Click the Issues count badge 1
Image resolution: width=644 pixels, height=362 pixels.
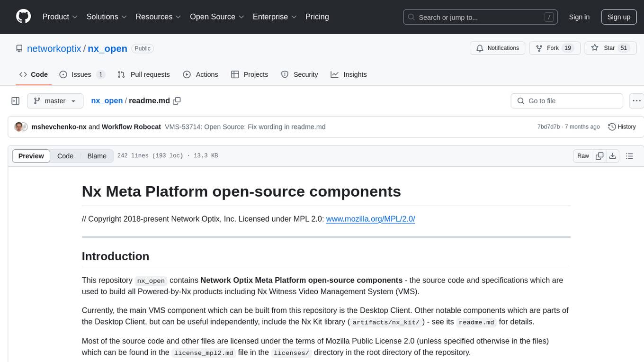(x=100, y=74)
